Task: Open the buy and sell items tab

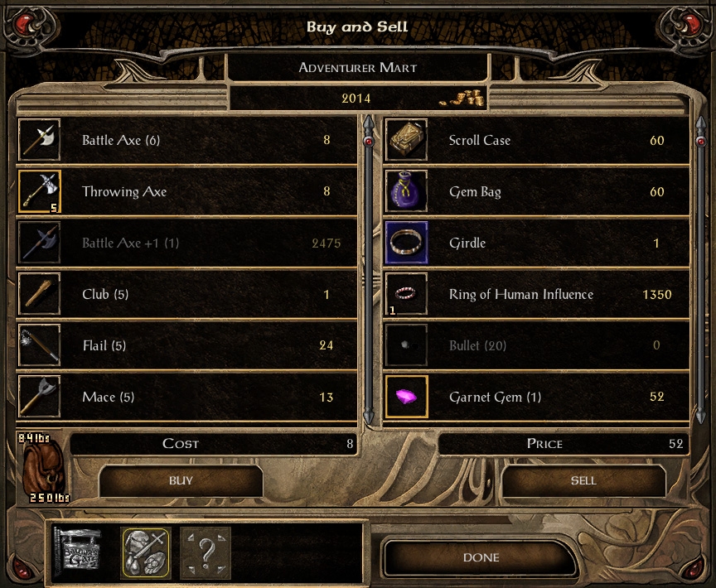Action: (x=146, y=552)
